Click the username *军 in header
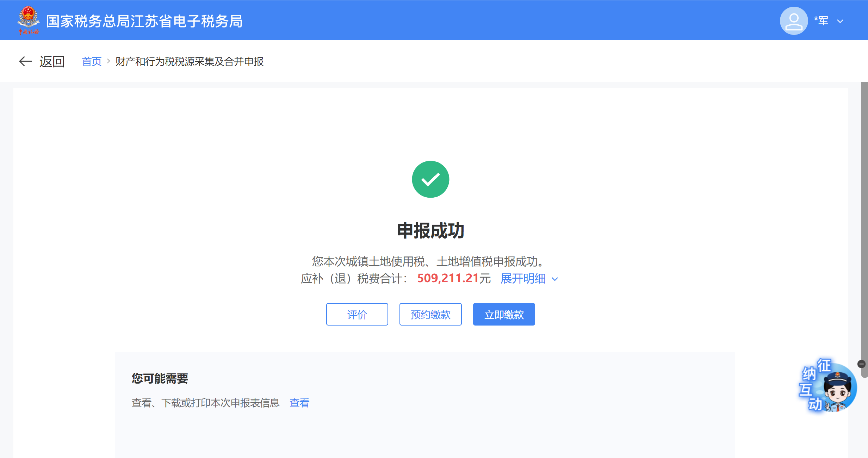The width and height of the screenshot is (868, 458). point(821,21)
